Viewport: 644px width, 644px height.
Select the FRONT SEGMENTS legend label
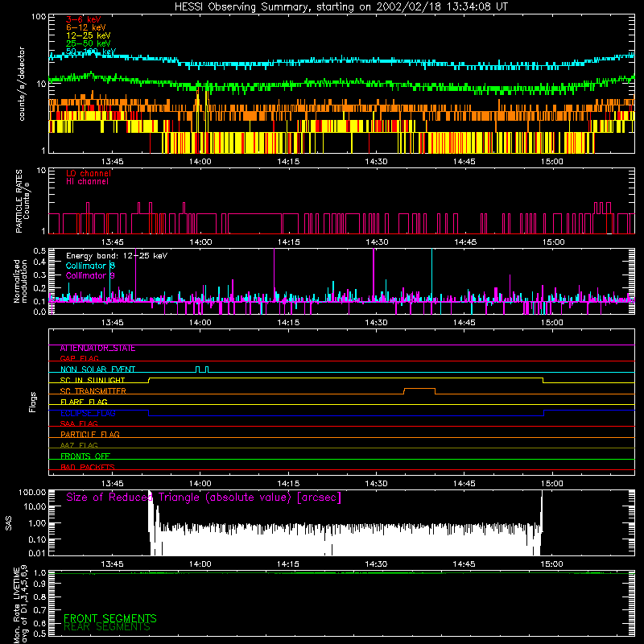click(110, 618)
